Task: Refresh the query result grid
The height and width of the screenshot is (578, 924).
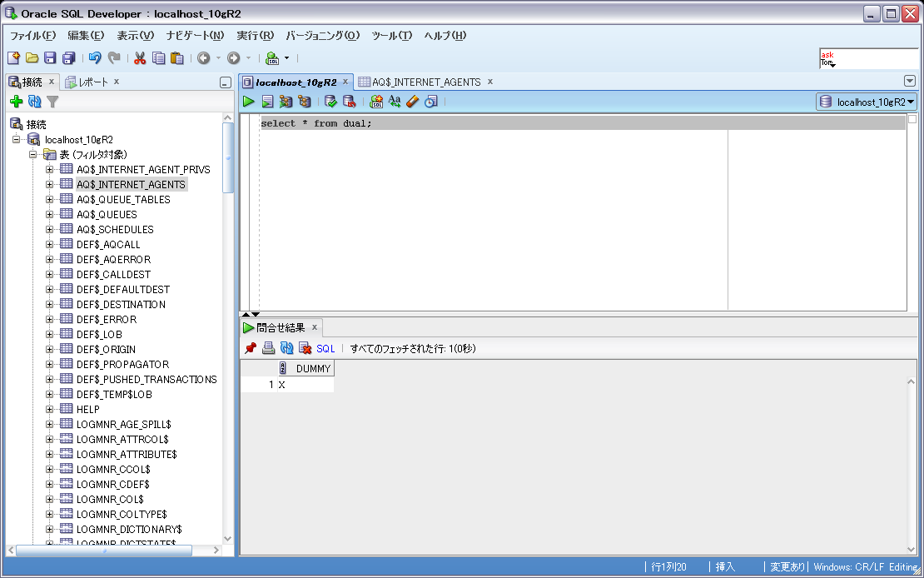Action: point(287,349)
